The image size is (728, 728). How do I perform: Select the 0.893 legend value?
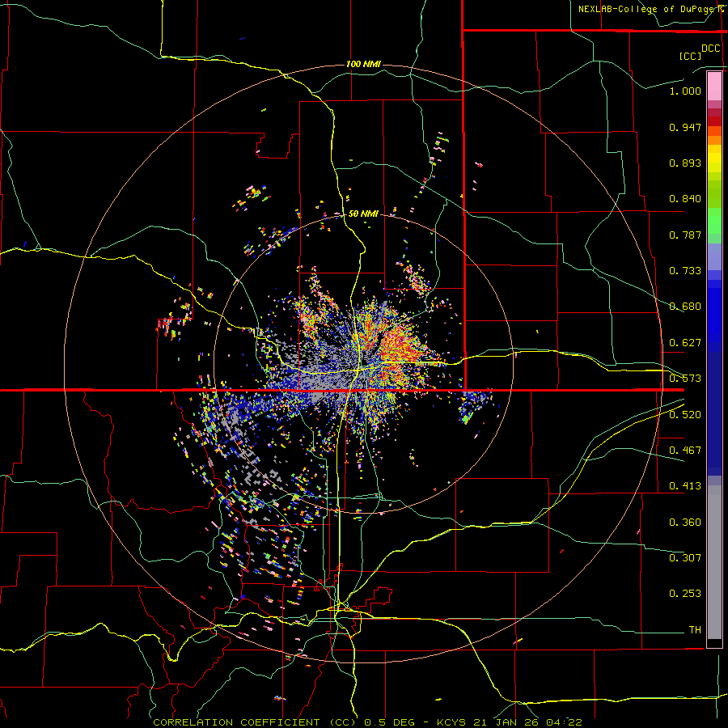click(x=685, y=163)
